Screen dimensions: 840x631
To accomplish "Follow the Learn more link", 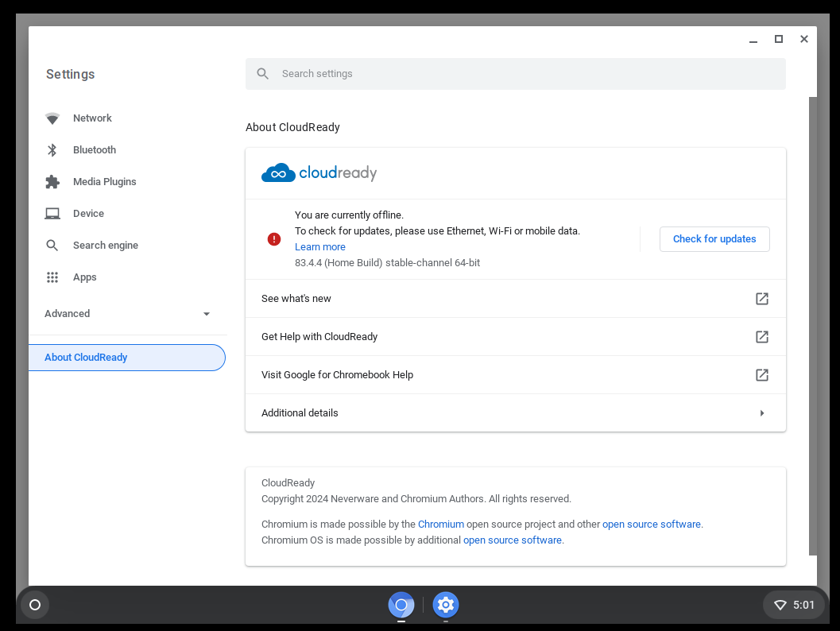I will point(320,247).
